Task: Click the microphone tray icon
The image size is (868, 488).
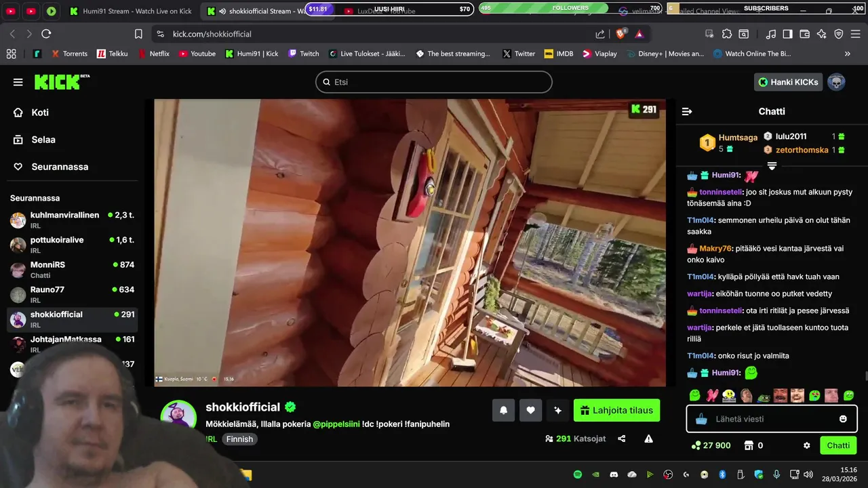Action: 776,474
